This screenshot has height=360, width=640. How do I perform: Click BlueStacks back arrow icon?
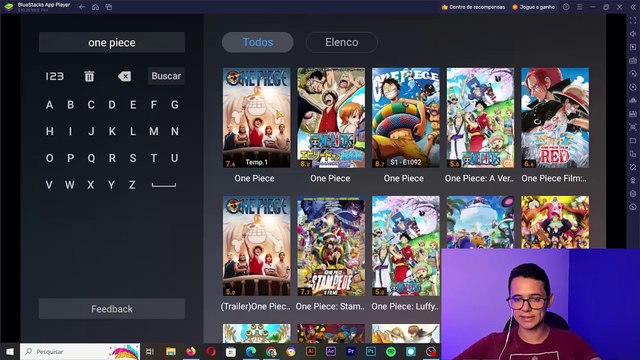click(x=82, y=7)
